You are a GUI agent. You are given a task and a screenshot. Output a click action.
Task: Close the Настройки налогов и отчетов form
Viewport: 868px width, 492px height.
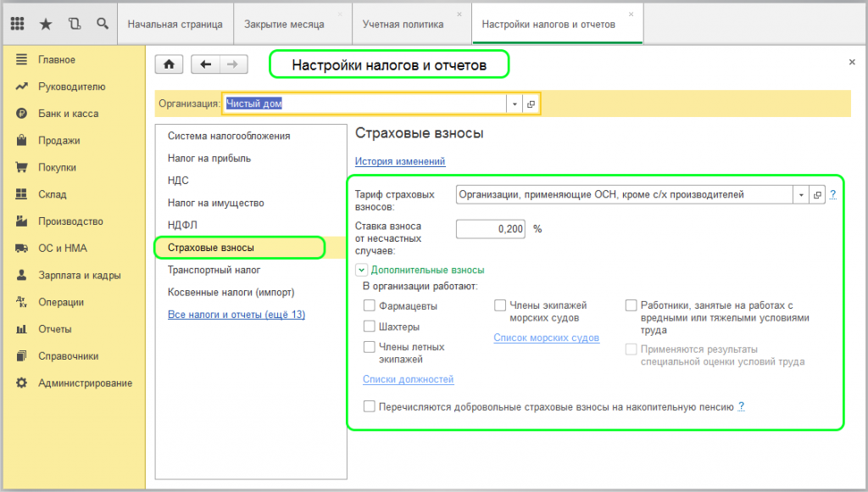click(852, 62)
